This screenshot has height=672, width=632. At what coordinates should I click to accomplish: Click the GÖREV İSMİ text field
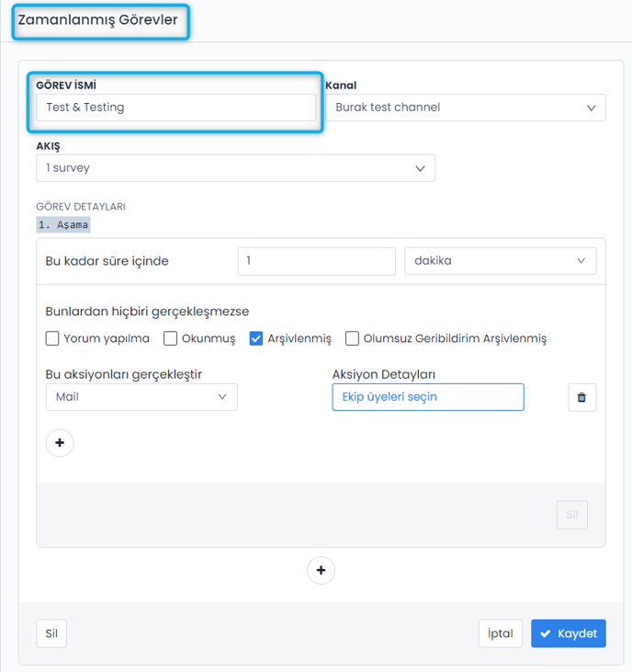175,108
